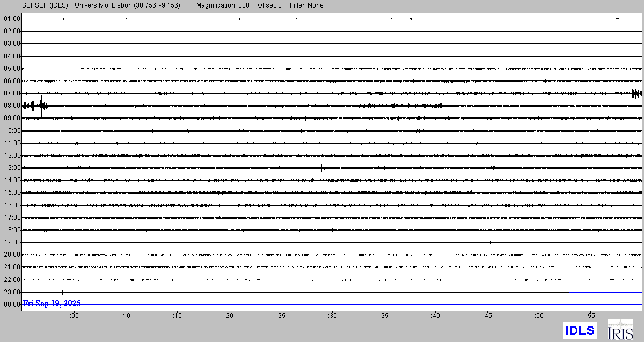
Task: Click the Fri Sep 19, 2025 date label
Action: (x=52, y=304)
